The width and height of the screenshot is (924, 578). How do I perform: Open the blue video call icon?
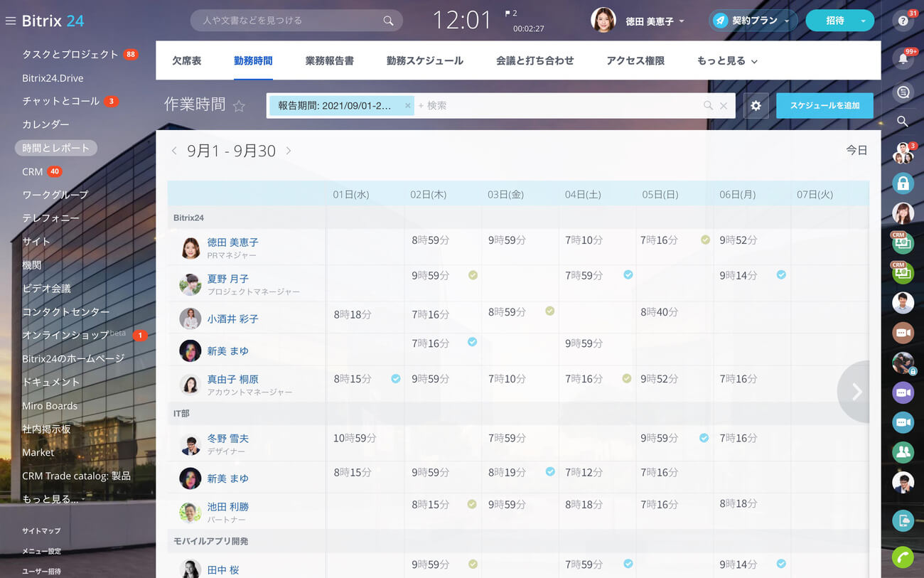(903, 422)
